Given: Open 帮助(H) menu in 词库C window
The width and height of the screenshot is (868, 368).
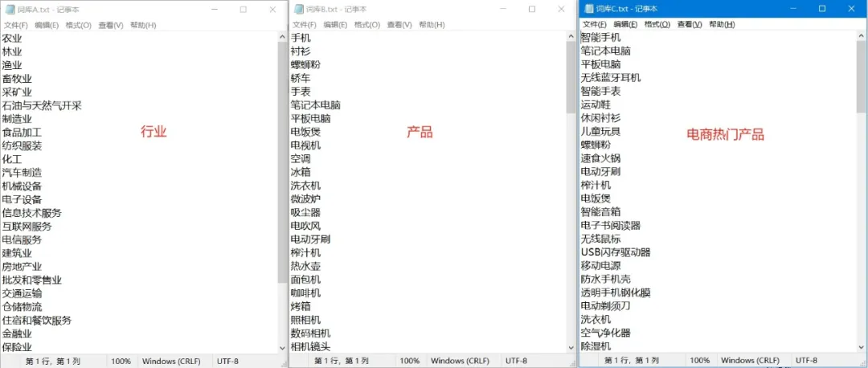Looking at the screenshot, I should tap(722, 24).
